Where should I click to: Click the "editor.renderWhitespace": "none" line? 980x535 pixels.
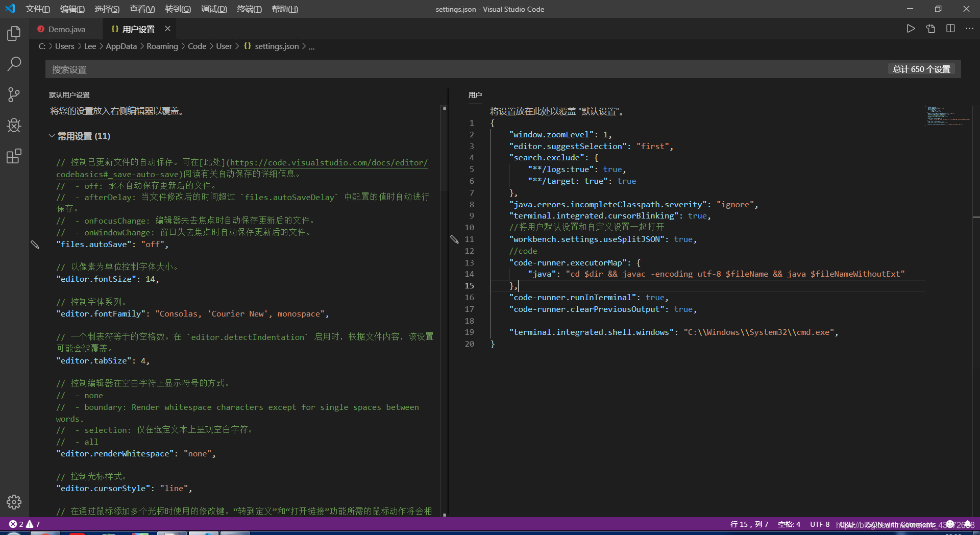click(136, 454)
